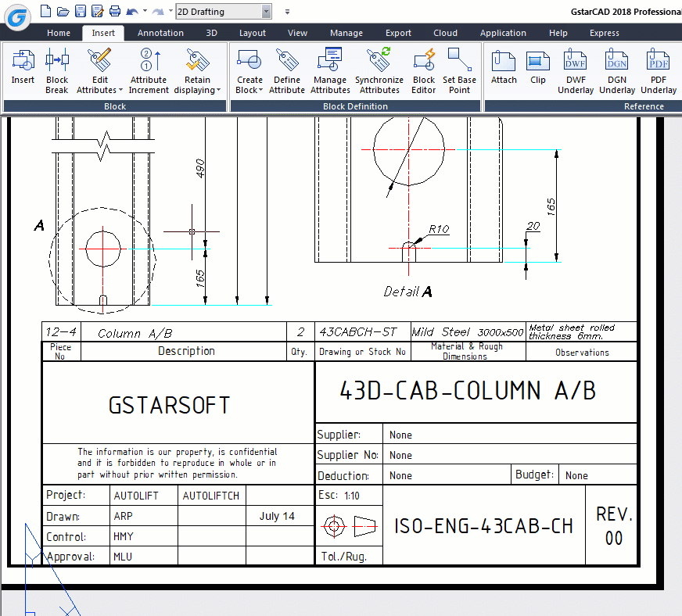Choose the Set Base Point tool
682x616 pixels.
(459, 61)
